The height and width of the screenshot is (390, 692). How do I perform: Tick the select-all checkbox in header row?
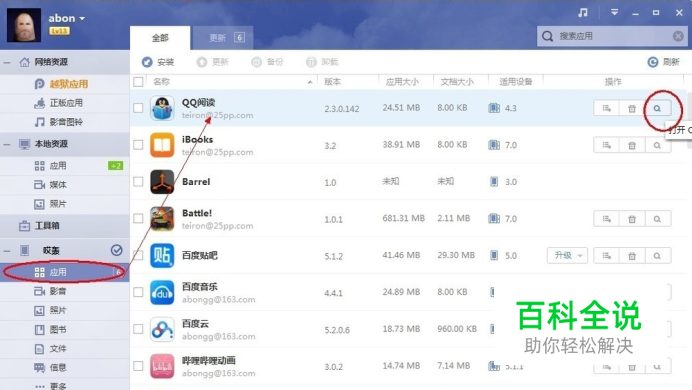tap(138, 82)
